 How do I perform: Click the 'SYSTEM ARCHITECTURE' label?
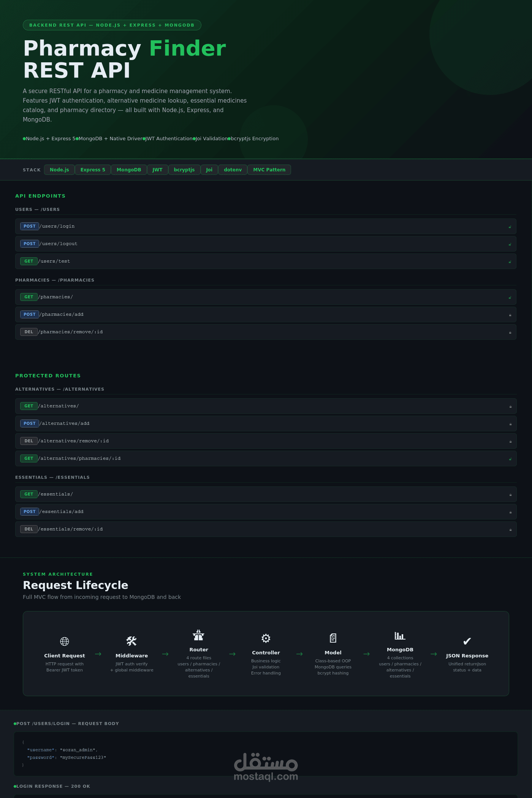(58, 574)
